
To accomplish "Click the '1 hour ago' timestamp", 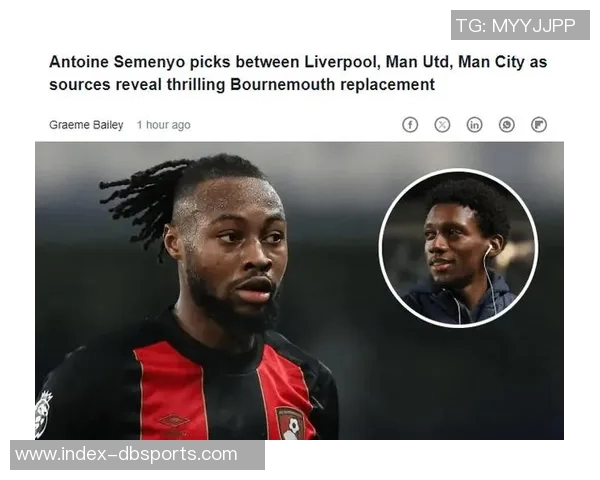I will pos(164,125).
